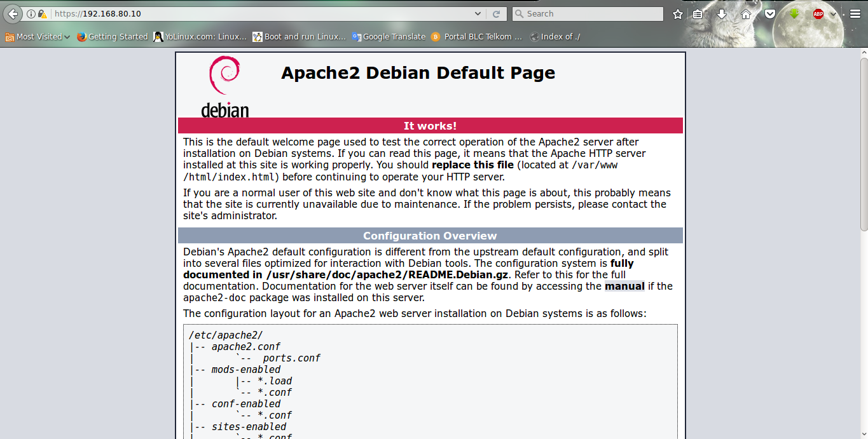Go to the Home page icon
Image resolution: width=868 pixels, height=439 pixels.
(x=746, y=13)
